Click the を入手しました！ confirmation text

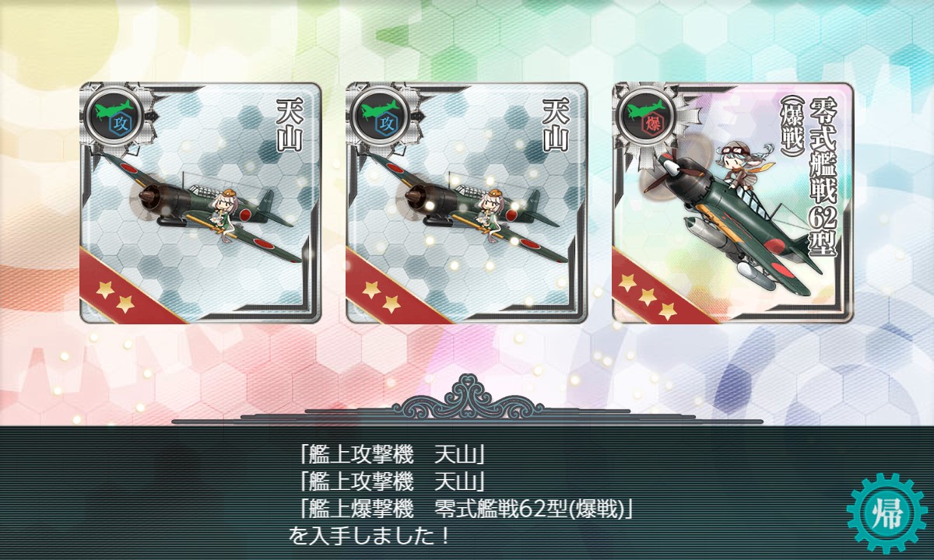point(370,536)
